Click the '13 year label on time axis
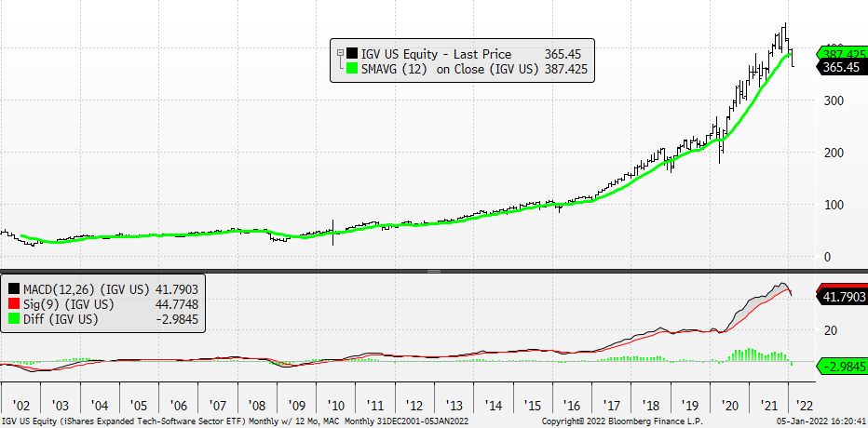Screen dimensions: 868x428 (x=454, y=404)
